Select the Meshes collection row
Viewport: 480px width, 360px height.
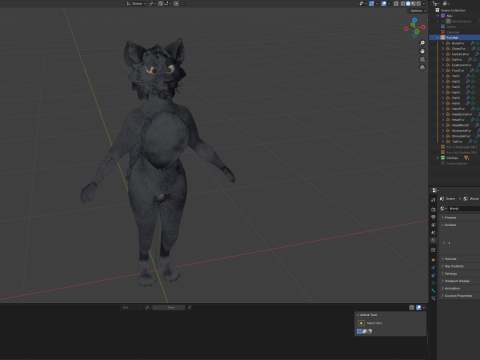pos(454,158)
